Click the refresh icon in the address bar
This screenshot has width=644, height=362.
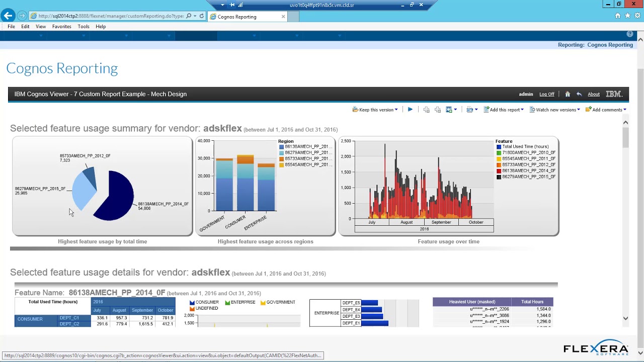pos(202,16)
